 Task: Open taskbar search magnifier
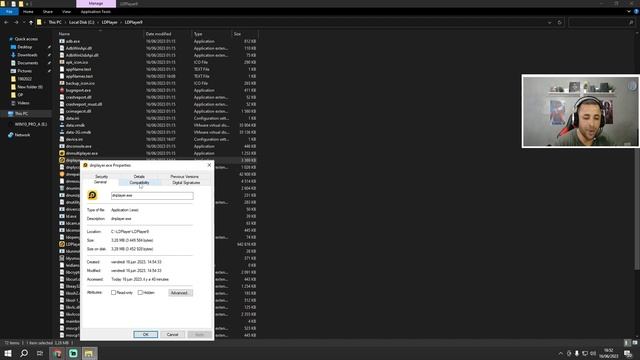coord(24,353)
